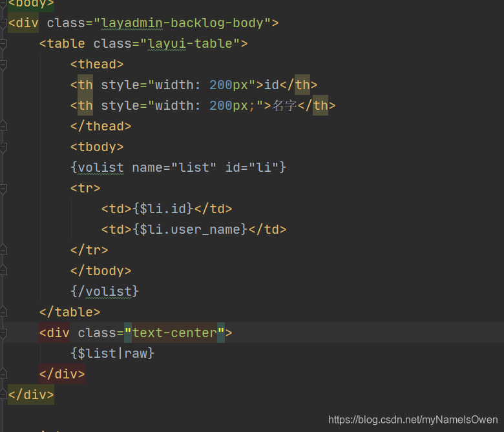Click the closing div highlighted in red
Screen dimensions: 504x432
(x=62, y=374)
